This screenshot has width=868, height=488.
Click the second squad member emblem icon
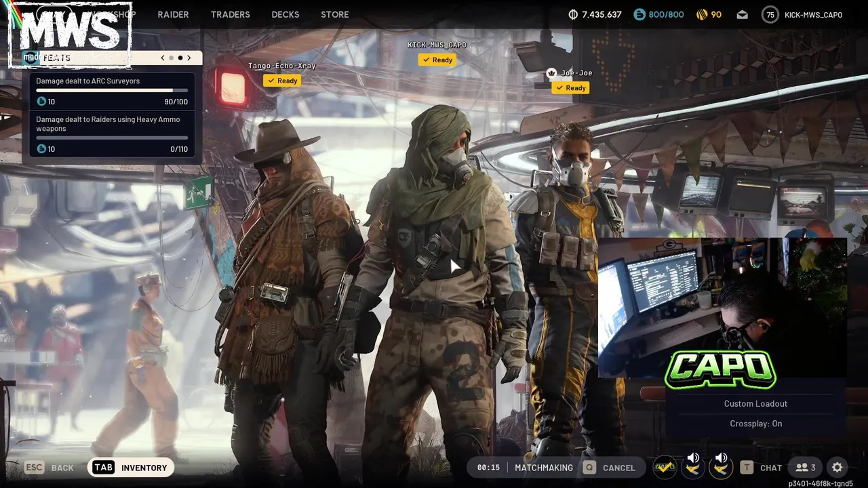[x=692, y=469]
